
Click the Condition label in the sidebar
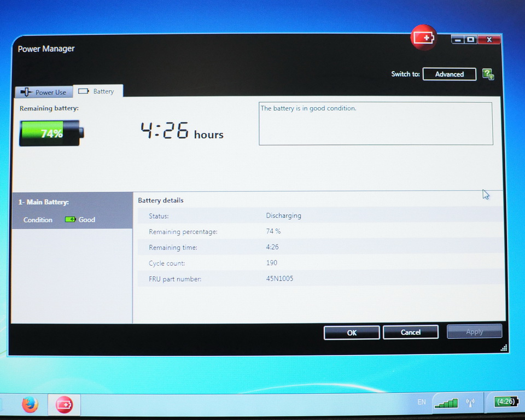point(38,220)
